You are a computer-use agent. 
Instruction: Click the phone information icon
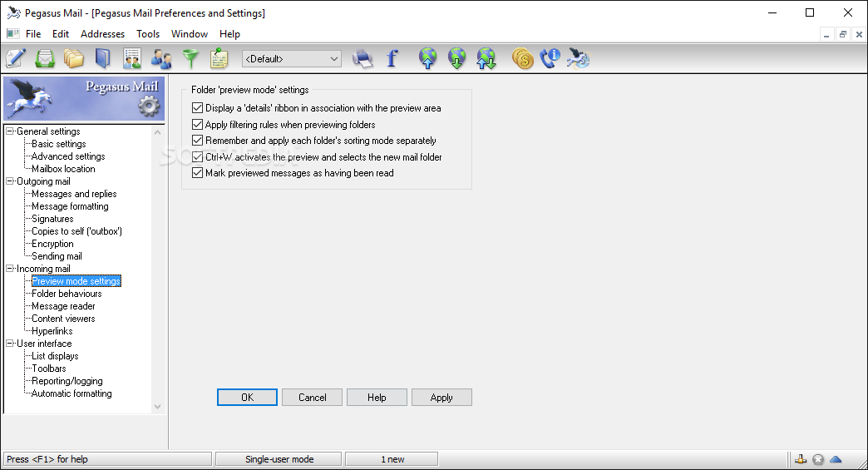[x=550, y=58]
